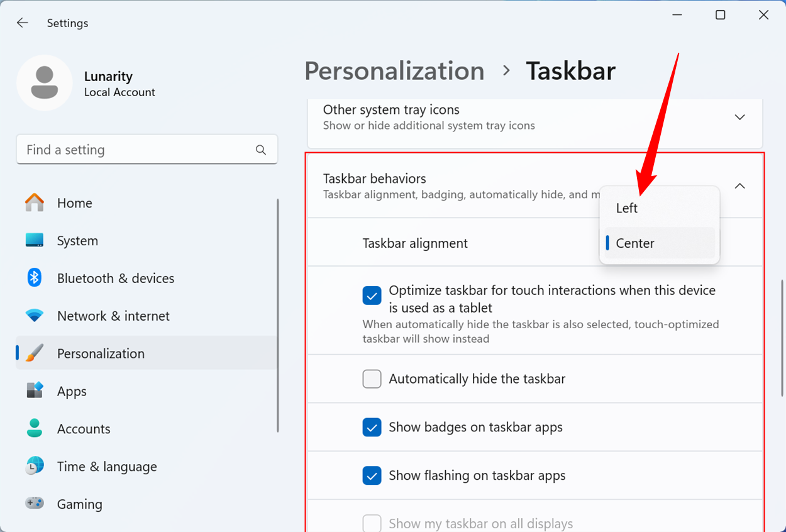The height and width of the screenshot is (532, 786).
Task: Click the Home house icon
Action: click(35, 202)
